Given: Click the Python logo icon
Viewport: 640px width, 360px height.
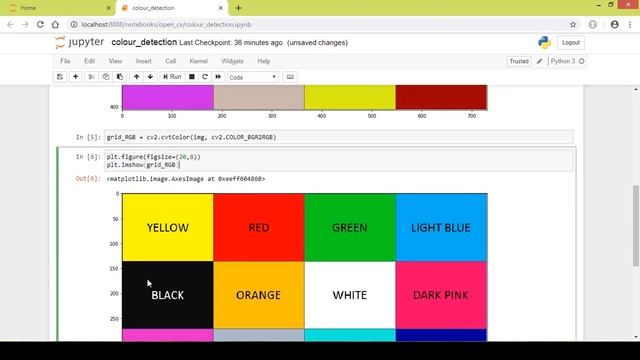Looking at the screenshot, I should [544, 42].
